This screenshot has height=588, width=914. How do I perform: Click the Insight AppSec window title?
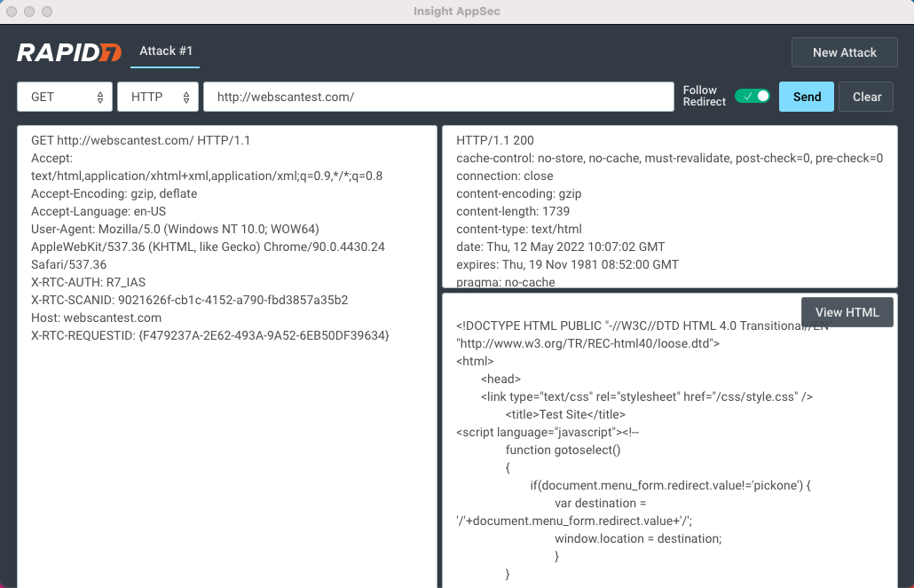[457, 12]
